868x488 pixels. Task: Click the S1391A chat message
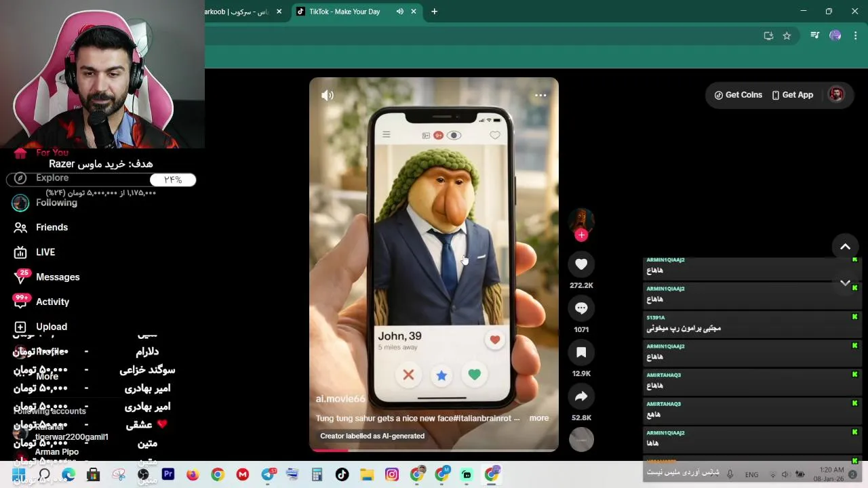751,324
